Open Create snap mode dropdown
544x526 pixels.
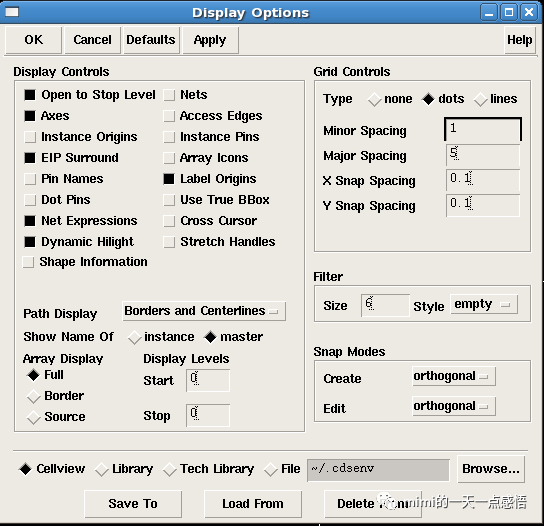pyautogui.click(x=454, y=376)
